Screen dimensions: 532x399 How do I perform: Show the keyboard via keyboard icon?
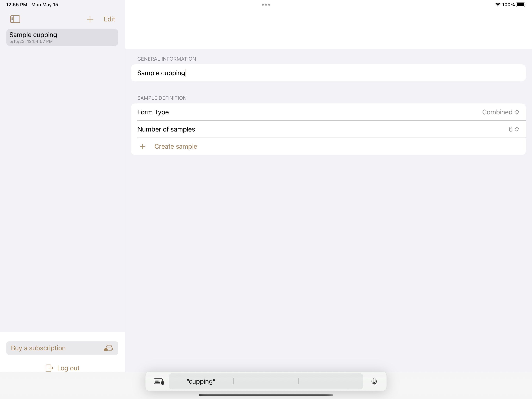click(159, 381)
